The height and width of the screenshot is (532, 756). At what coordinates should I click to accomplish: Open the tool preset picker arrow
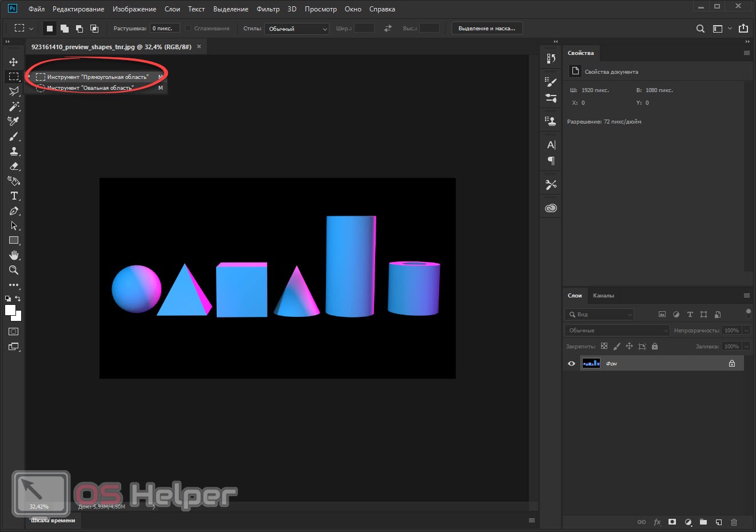[x=31, y=29]
